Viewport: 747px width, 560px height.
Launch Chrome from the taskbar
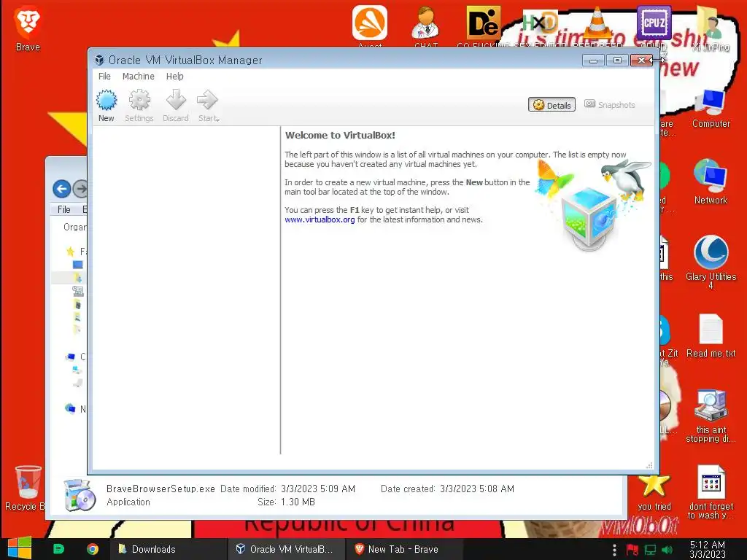pos(93,549)
